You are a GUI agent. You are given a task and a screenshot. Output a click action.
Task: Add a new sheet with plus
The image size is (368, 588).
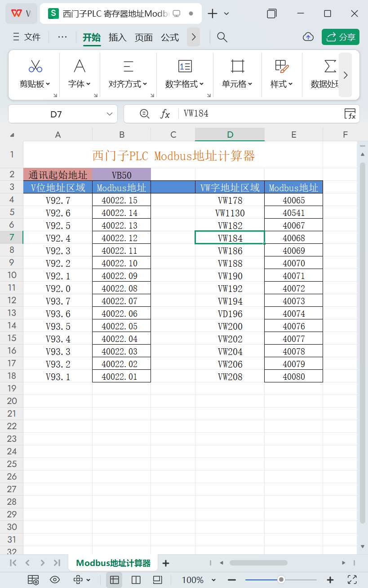point(166,563)
